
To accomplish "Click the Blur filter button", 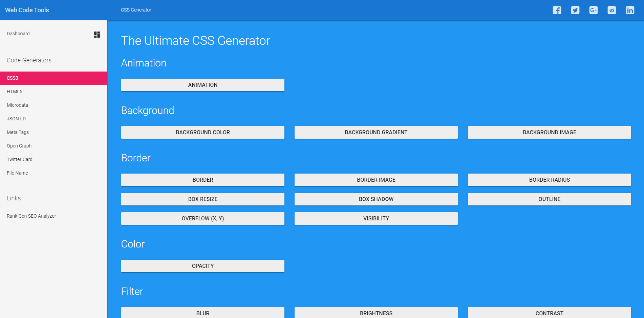I will 203,313.
